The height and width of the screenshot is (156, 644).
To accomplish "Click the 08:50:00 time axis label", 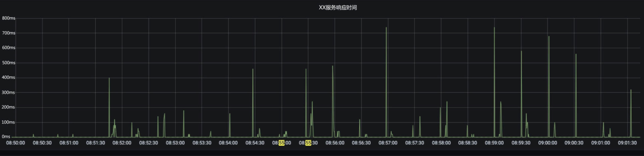I will point(15,143).
